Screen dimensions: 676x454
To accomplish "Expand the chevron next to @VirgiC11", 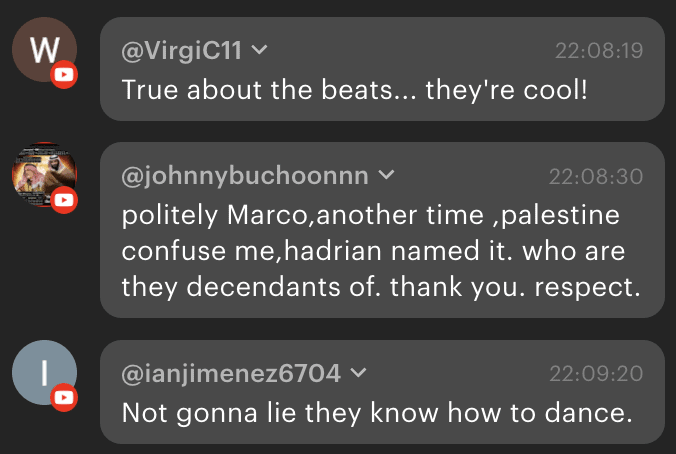I will (x=259, y=50).
